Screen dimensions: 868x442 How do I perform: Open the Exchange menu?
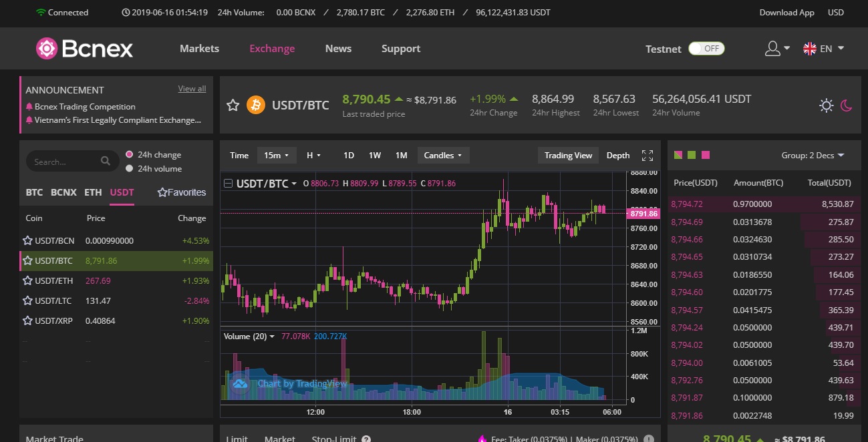tap(272, 48)
